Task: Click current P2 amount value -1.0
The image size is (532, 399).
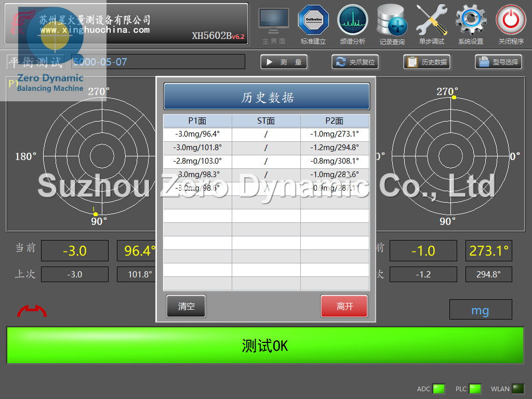Action: [x=423, y=251]
